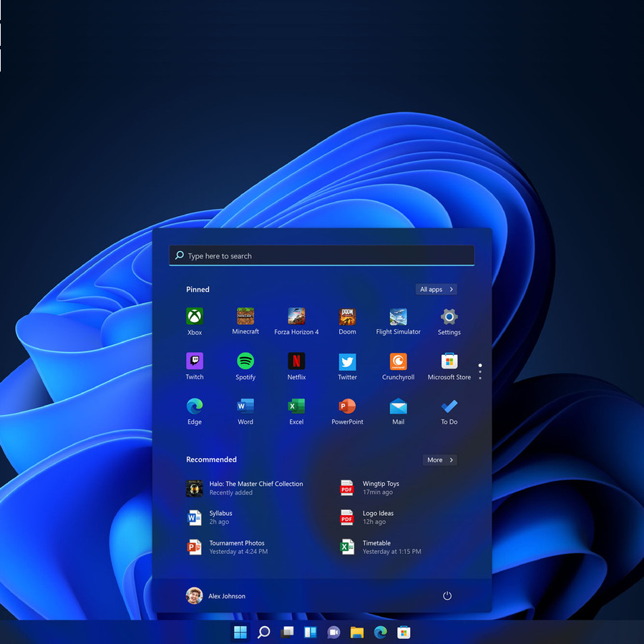Viewport: 644px width, 644px height.
Task: Launch Crunchyroll
Action: 398,366
